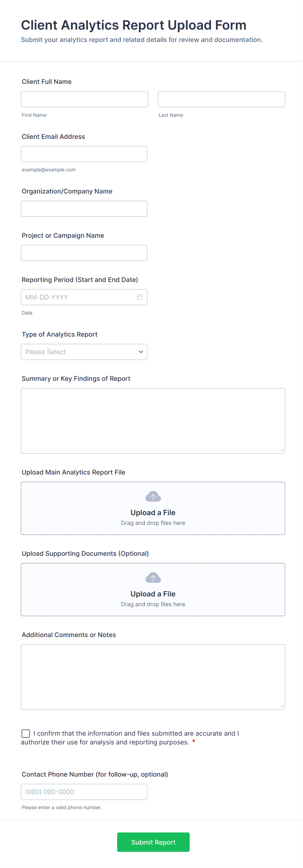The image size is (303, 868).
Task: Click the Project or Campaign Name field
Action: click(84, 253)
